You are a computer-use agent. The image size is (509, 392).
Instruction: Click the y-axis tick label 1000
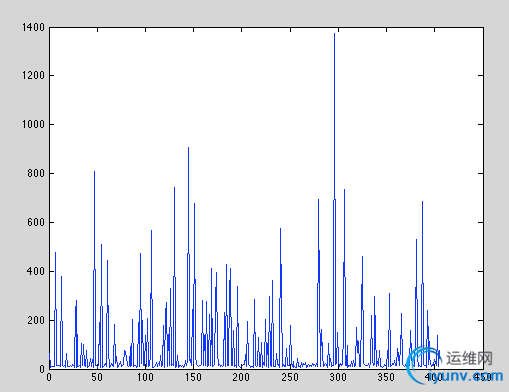pyautogui.click(x=33, y=125)
